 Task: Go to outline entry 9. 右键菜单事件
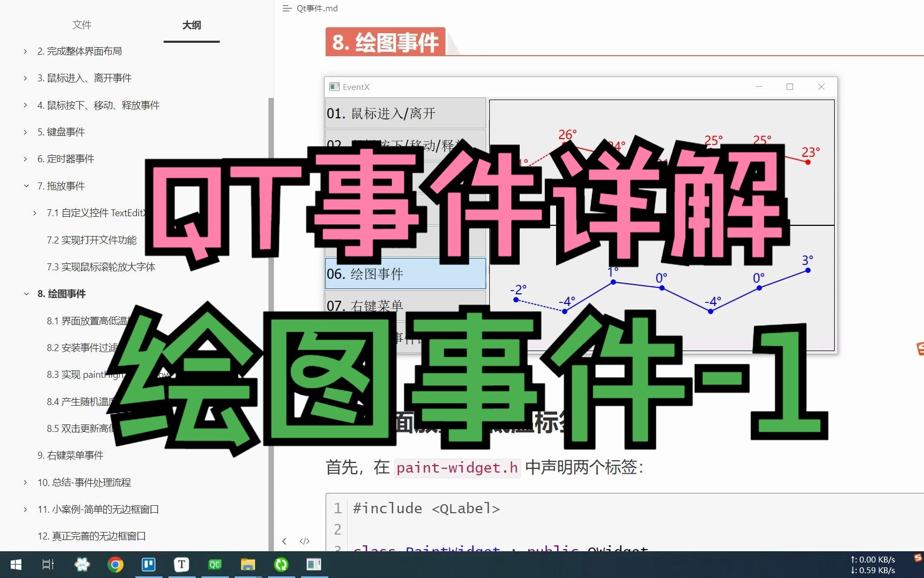[71, 455]
